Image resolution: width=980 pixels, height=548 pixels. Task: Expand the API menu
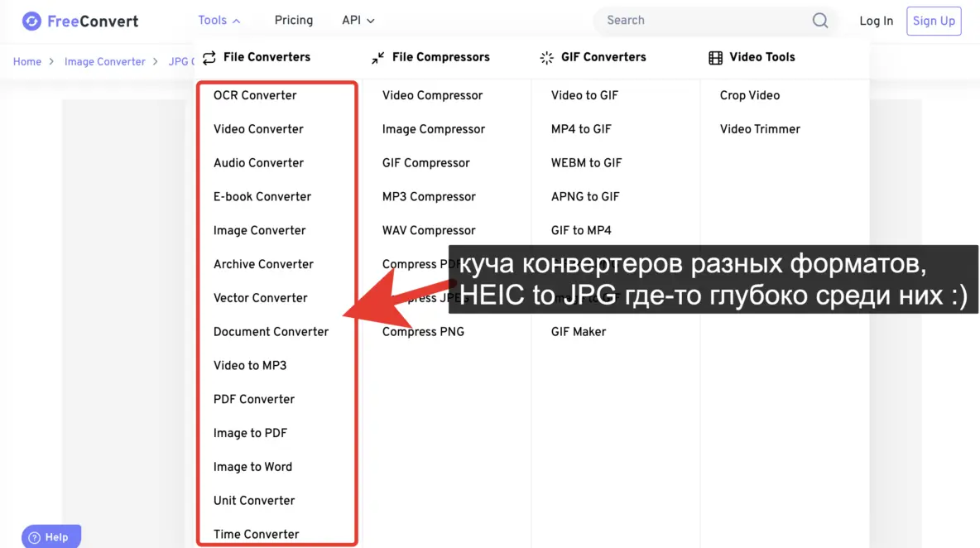358,20
